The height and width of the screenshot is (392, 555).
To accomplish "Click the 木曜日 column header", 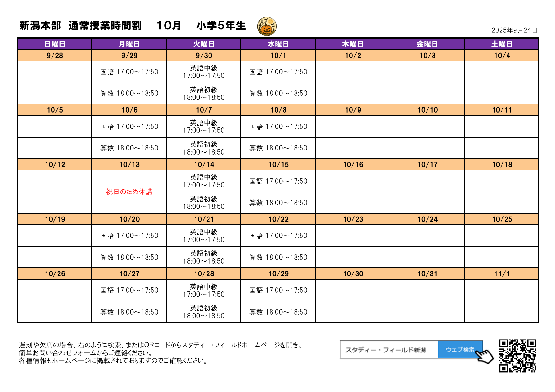I will click(352, 44).
